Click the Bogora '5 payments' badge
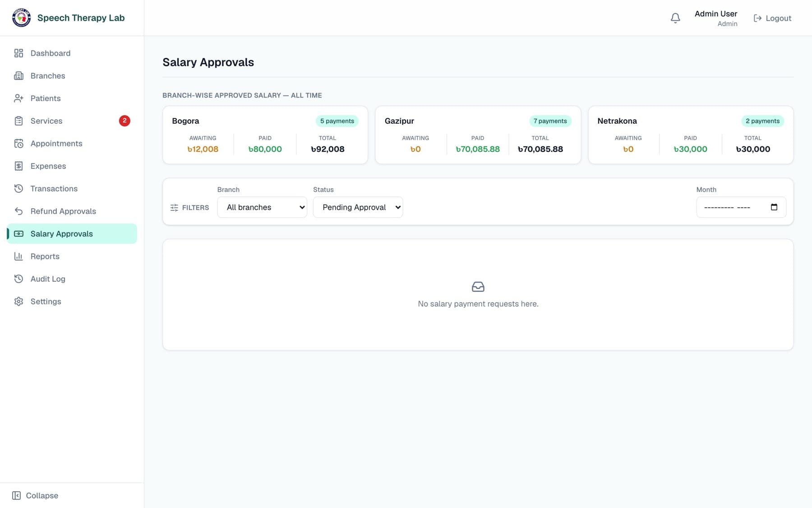This screenshot has height=508, width=812. (337, 121)
